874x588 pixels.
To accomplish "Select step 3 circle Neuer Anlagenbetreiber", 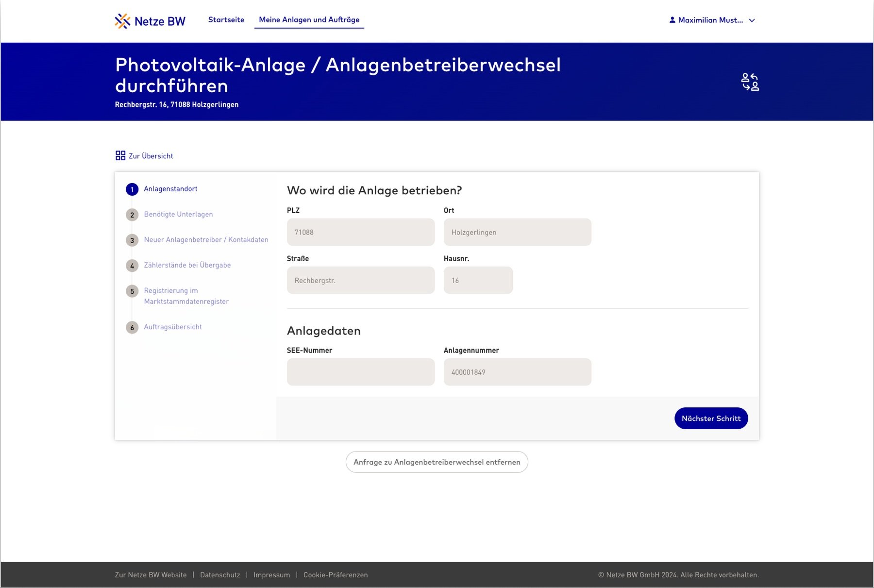I will click(132, 240).
